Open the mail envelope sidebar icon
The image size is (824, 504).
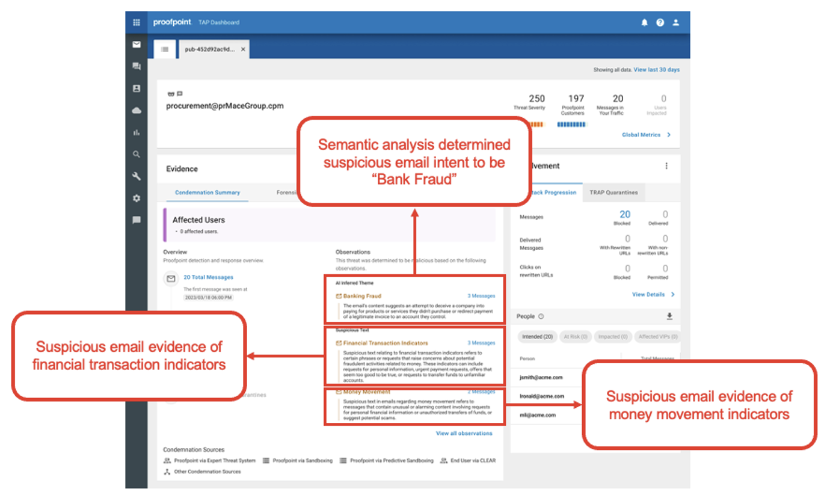[x=137, y=45]
